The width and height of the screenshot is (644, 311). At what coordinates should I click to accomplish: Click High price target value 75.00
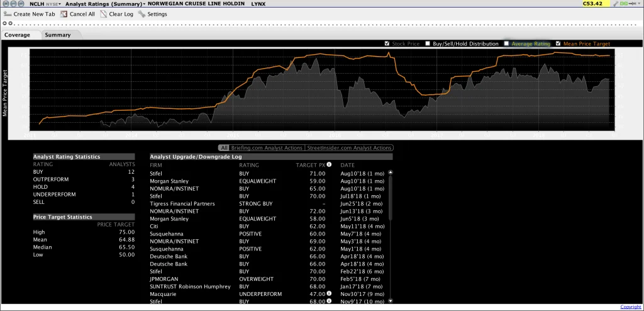tap(126, 232)
